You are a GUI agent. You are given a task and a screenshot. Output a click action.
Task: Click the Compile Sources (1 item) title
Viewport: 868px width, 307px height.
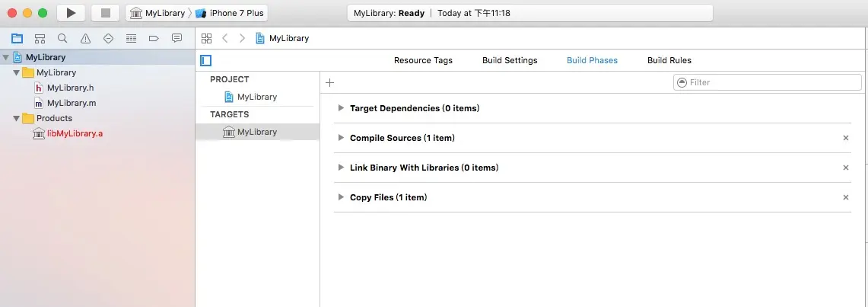402,138
